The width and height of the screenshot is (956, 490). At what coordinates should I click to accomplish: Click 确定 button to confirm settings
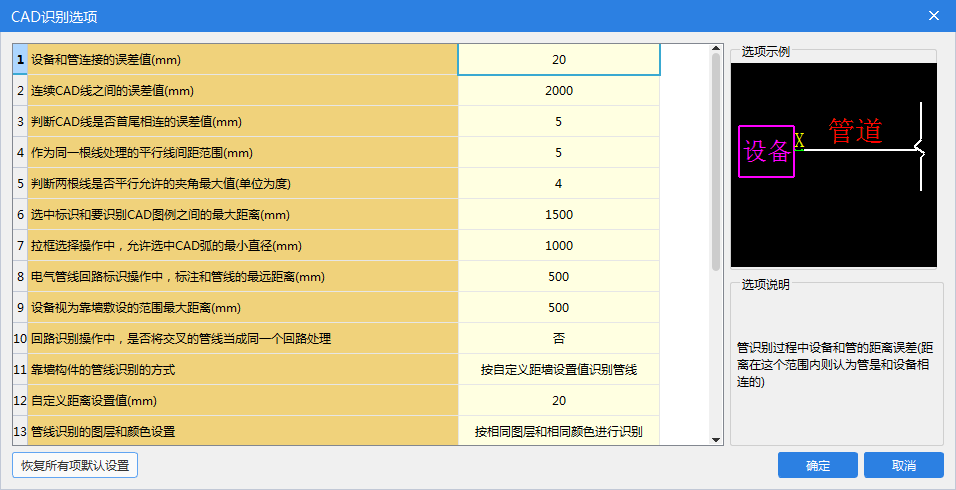coord(817,465)
